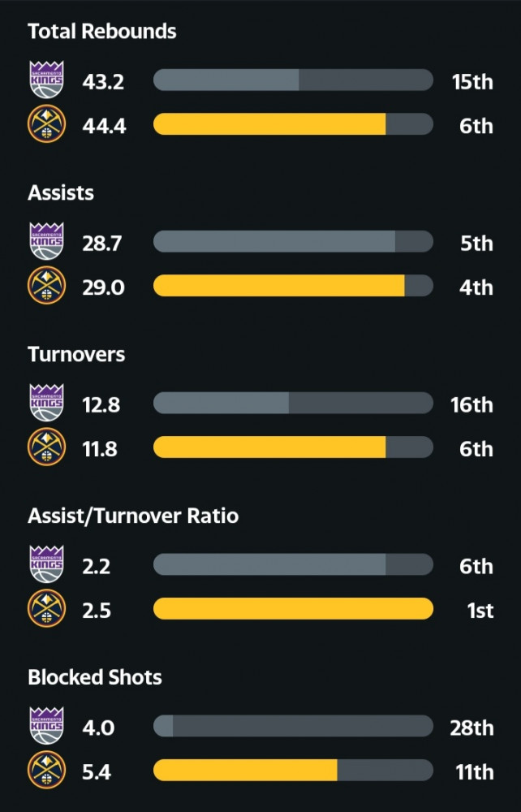This screenshot has height=812, width=521.
Task: Click the Kings 43.2 rebounds value
Action: [x=103, y=82]
